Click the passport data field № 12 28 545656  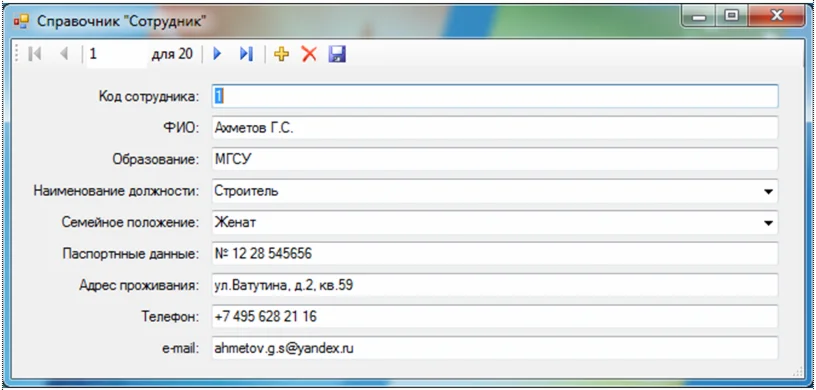coord(495,254)
